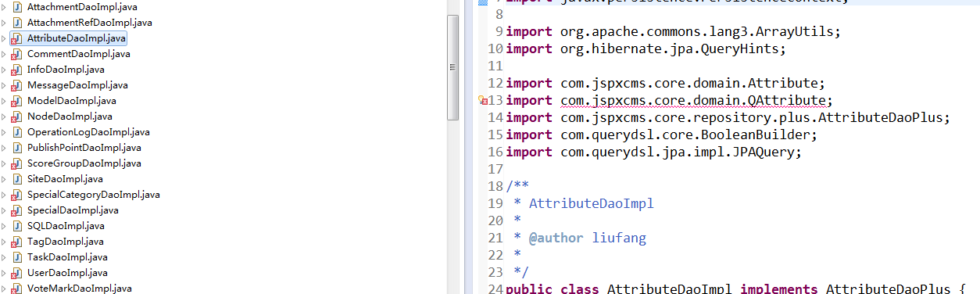This screenshot has width=980, height=294.
Task: Click the package explorer vertical scrollbar thumb
Action: [x=452, y=67]
